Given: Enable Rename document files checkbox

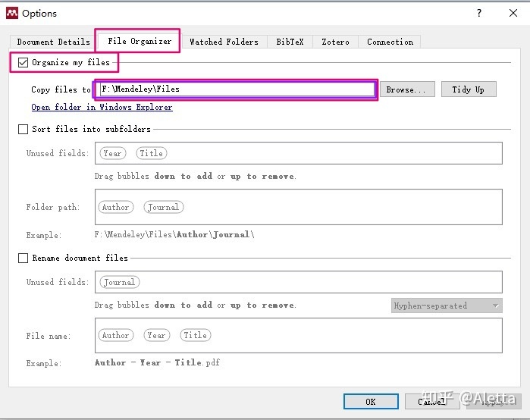Looking at the screenshot, I should point(23,259).
